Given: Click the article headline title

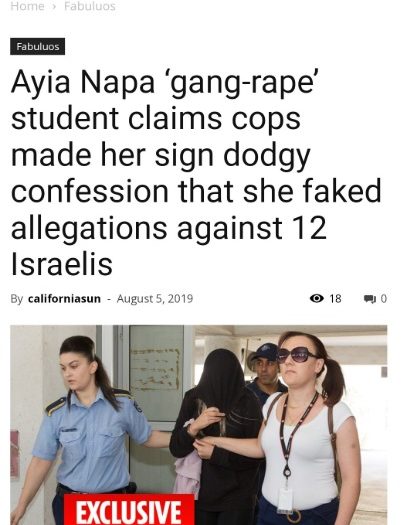Looking at the screenshot, I should point(196,173).
